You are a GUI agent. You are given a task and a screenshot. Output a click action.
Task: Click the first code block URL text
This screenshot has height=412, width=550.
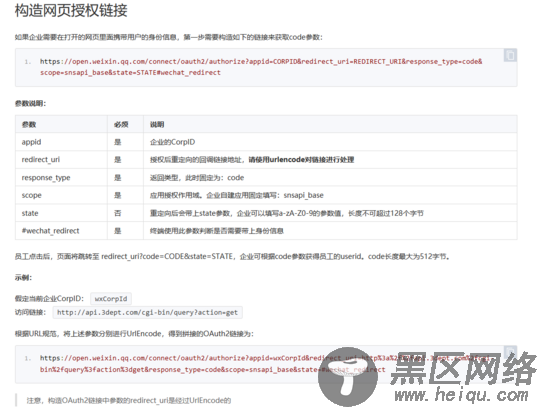click(261, 67)
